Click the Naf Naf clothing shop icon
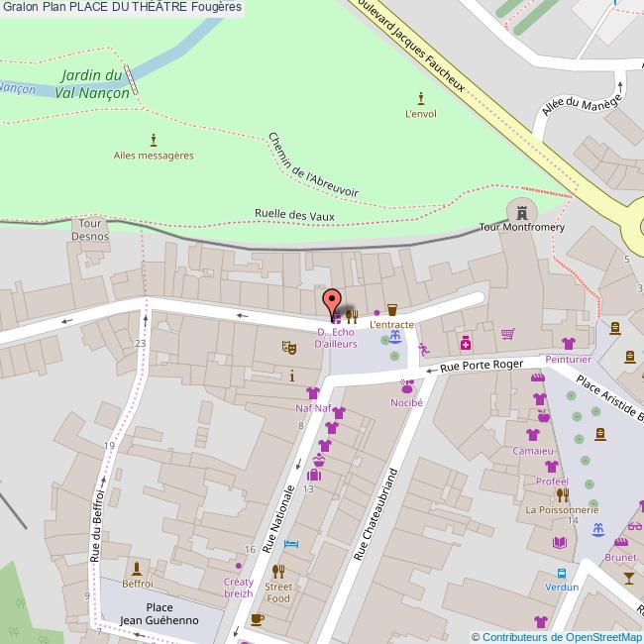This screenshot has width=644, height=644. click(x=313, y=392)
